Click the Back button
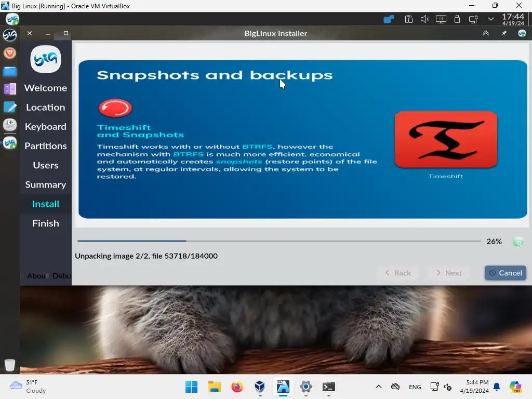The height and width of the screenshot is (399, 532). pos(397,273)
